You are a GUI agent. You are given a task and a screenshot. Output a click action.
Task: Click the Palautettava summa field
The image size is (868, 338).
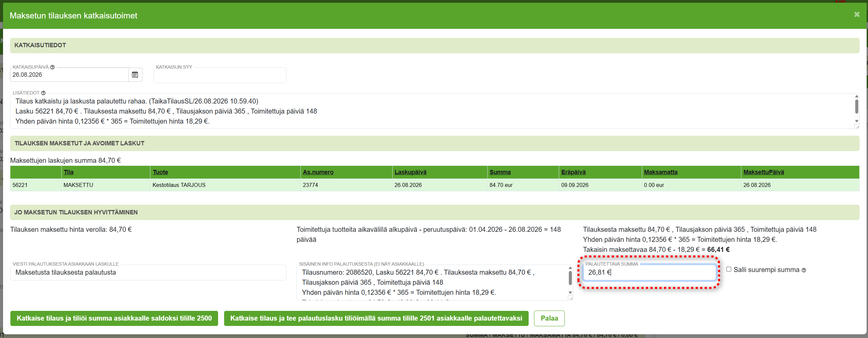649,272
